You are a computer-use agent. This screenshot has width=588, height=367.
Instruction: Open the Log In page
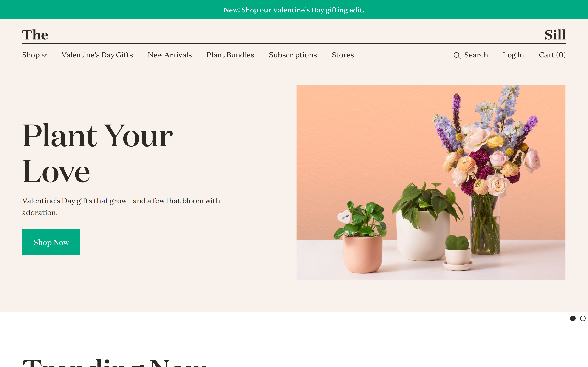click(x=513, y=55)
